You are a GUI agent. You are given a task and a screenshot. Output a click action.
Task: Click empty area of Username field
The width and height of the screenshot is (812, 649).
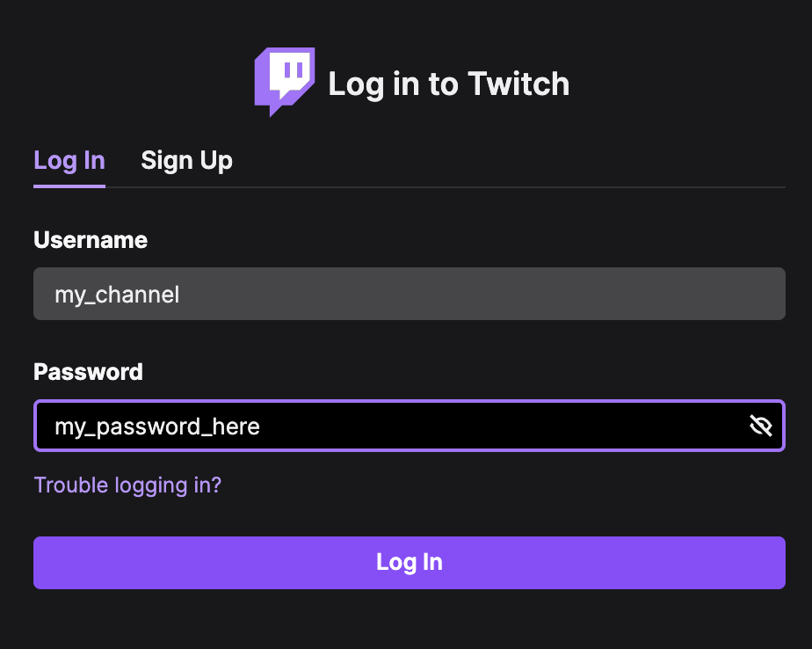pos(482,294)
